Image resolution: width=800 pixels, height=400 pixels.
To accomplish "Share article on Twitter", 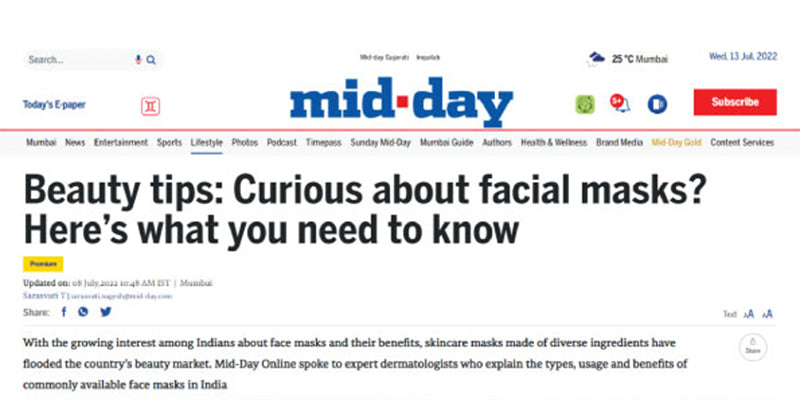I will (105, 312).
